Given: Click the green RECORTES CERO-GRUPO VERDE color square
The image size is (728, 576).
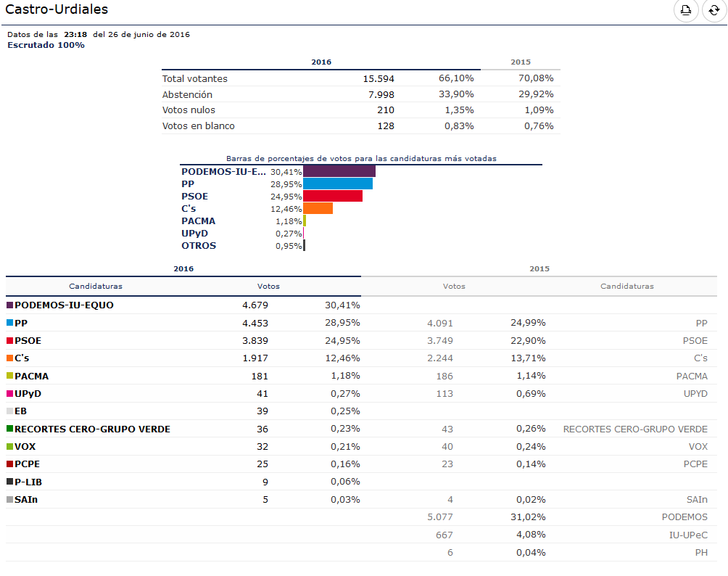Looking at the screenshot, I should [x=9, y=429].
